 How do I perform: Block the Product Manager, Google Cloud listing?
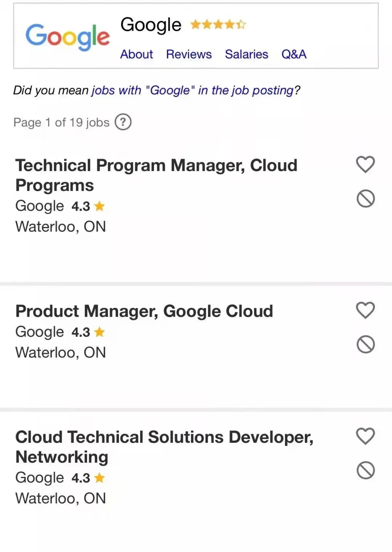coord(366,344)
